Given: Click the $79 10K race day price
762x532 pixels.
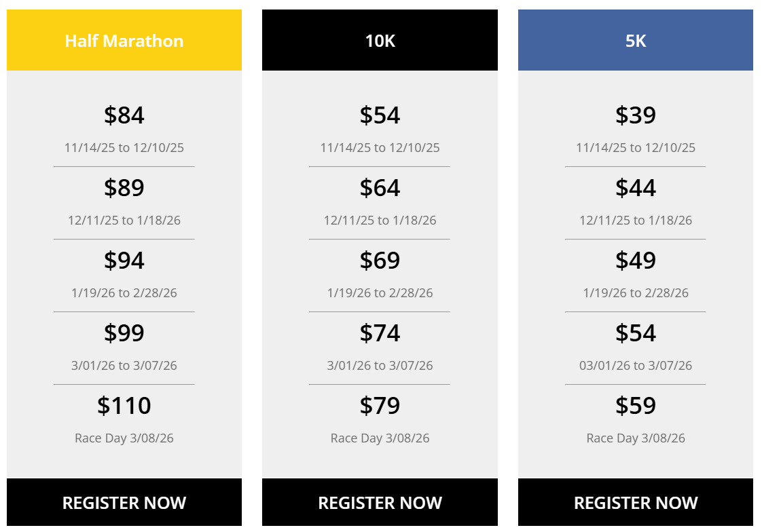Looking at the screenshot, I should point(380,406).
